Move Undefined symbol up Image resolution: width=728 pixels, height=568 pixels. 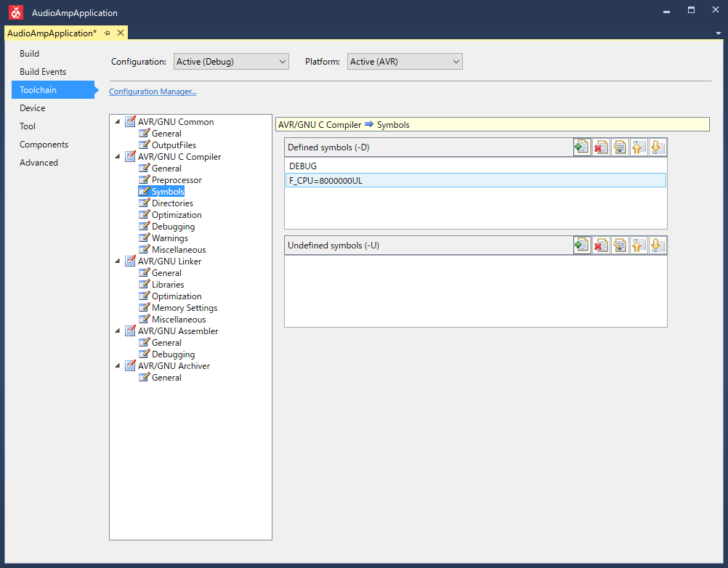639,245
